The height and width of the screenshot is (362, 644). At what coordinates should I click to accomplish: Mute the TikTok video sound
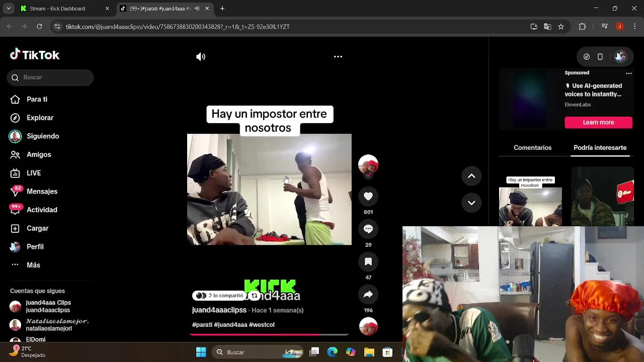click(x=201, y=57)
